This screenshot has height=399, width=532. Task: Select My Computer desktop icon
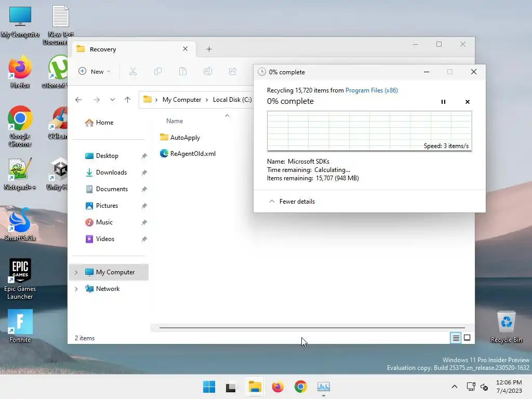20,22
